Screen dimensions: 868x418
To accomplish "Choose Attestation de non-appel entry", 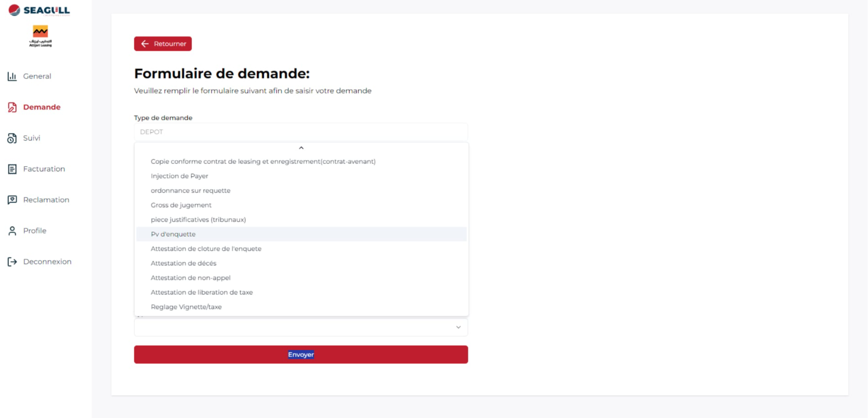I will pos(190,278).
